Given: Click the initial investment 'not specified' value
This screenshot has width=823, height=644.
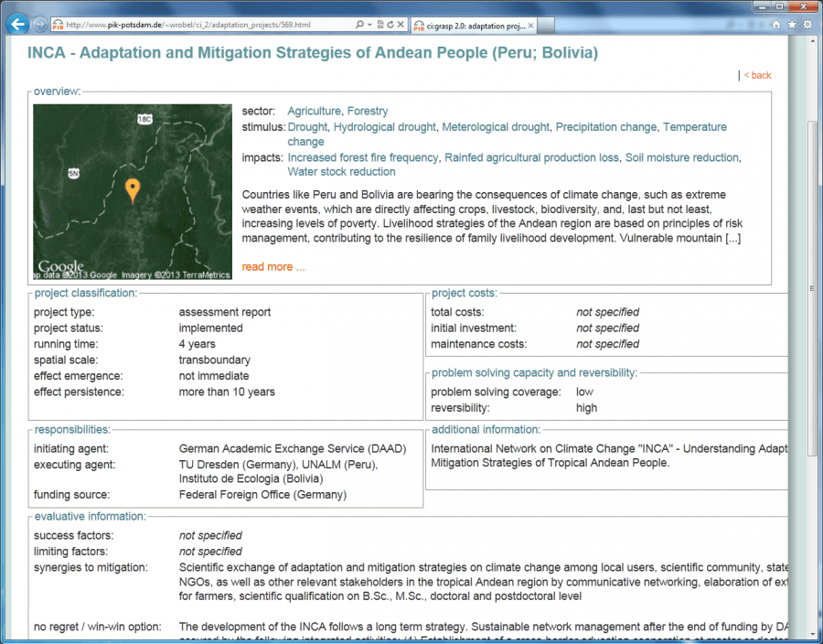Looking at the screenshot, I should pos(608,328).
